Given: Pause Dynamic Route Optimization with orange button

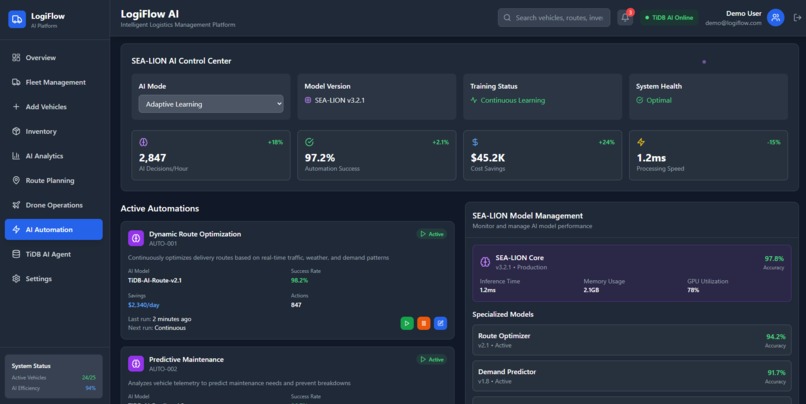Looking at the screenshot, I should pos(424,323).
